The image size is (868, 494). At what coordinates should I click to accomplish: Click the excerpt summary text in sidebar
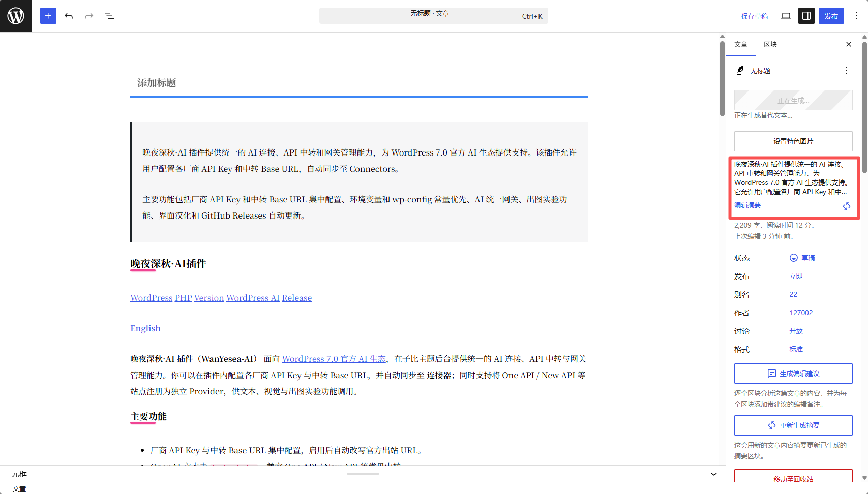click(x=791, y=178)
